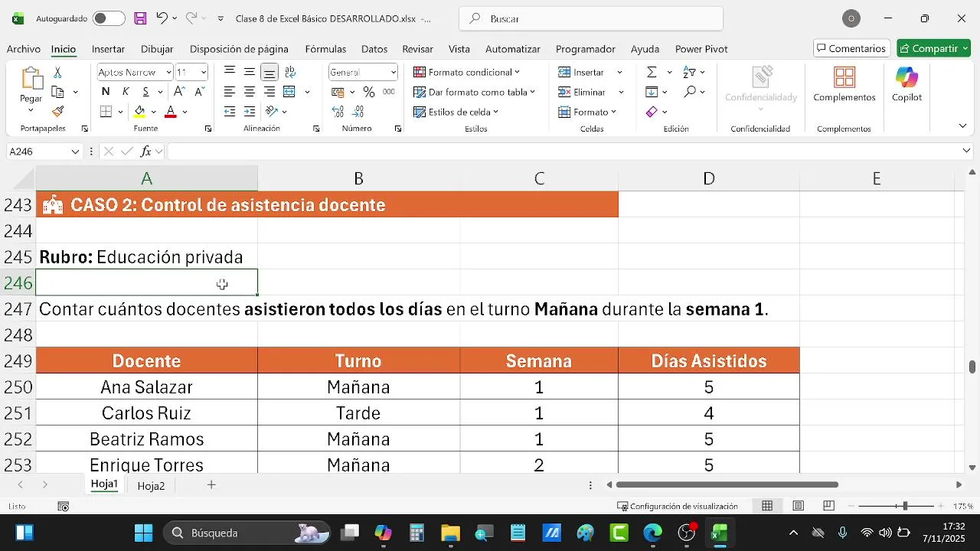
Task: Toggle align text left
Action: coord(230,92)
